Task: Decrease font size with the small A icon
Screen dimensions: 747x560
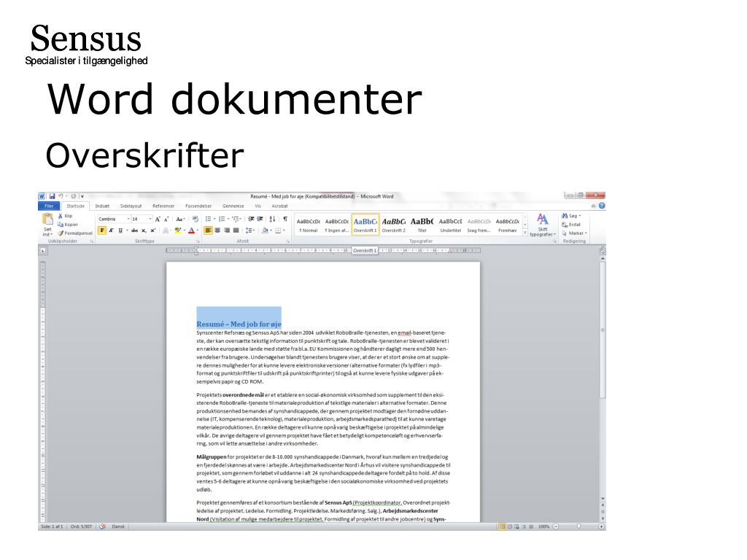Action: click(x=166, y=219)
